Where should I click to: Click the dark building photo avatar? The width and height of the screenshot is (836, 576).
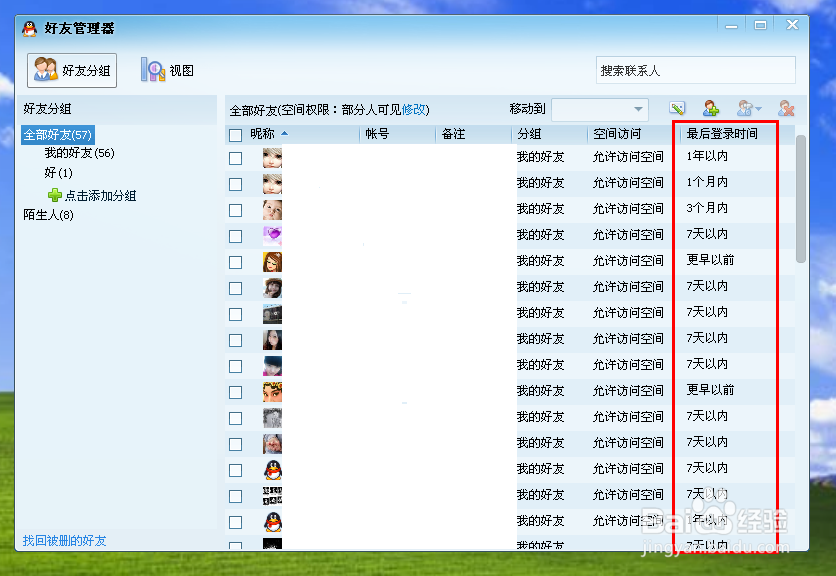click(x=272, y=314)
